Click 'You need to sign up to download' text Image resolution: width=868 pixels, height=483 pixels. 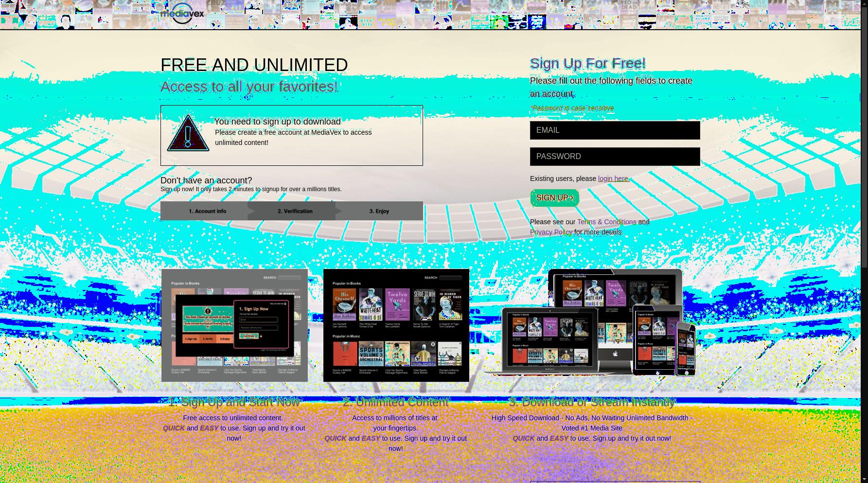(277, 122)
